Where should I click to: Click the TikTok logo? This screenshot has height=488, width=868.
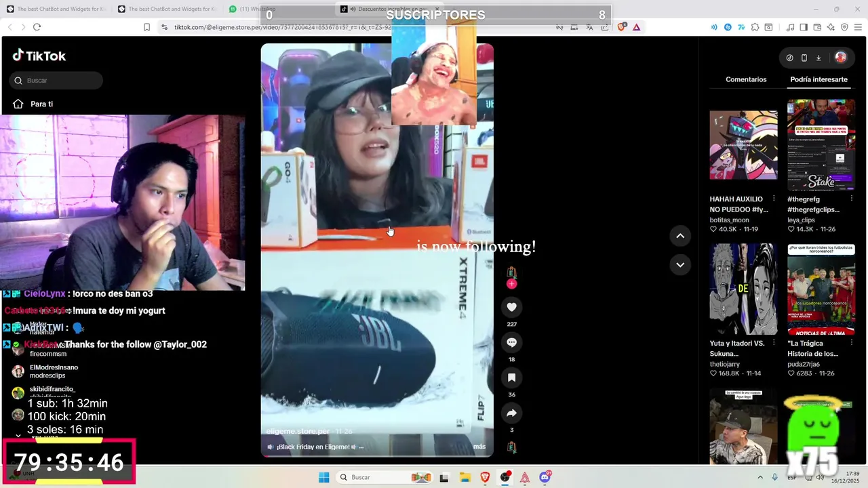click(39, 56)
